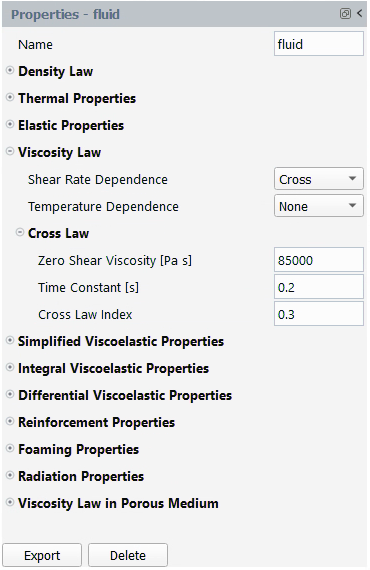This screenshot has width=370, height=570.
Task: Collapse the Cross Law subsection
Action: [x=20, y=232]
